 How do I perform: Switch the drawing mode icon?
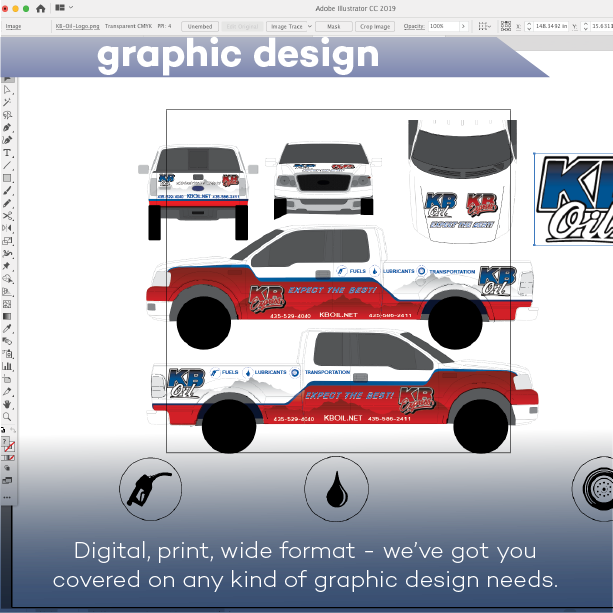[x=7, y=468]
